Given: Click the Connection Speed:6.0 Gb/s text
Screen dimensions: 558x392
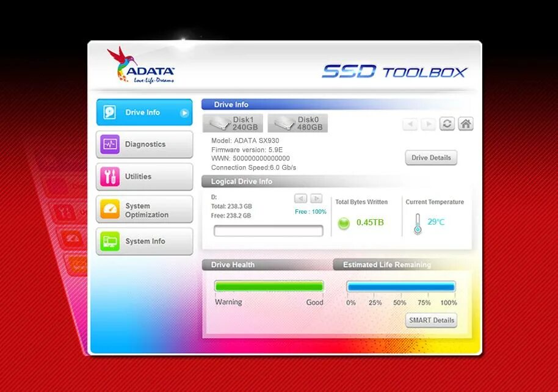Looking at the screenshot, I should [x=253, y=167].
